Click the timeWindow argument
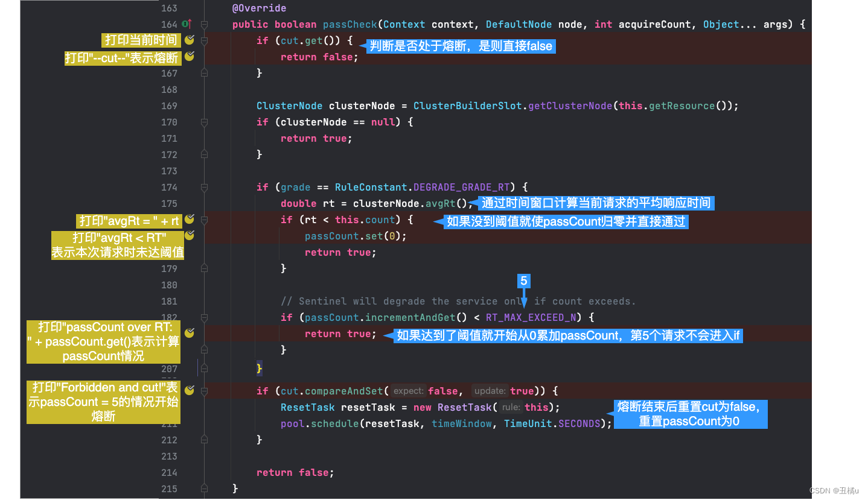868x500 pixels. point(462,423)
